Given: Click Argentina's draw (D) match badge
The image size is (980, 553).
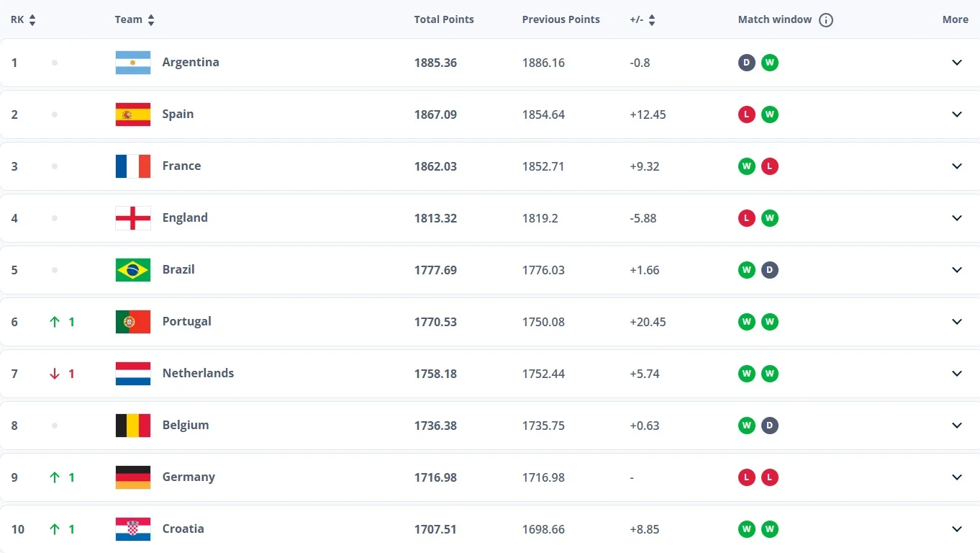Looking at the screenshot, I should [746, 63].
